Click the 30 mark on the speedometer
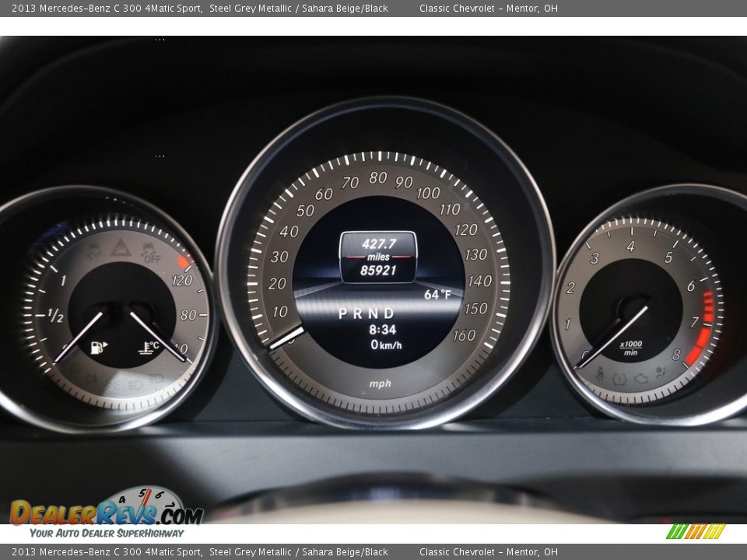747x560 pixels. pos(279,257)
